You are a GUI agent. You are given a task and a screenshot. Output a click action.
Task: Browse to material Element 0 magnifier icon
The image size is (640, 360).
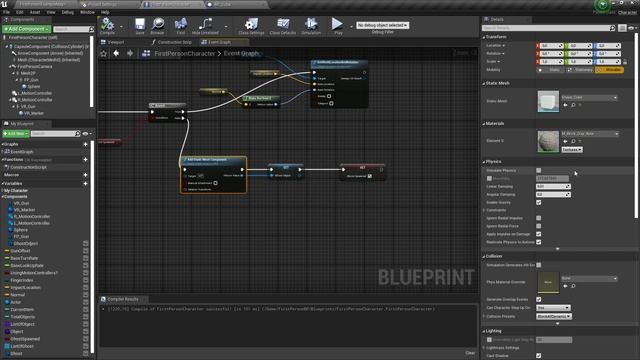(x=573, y=141)
